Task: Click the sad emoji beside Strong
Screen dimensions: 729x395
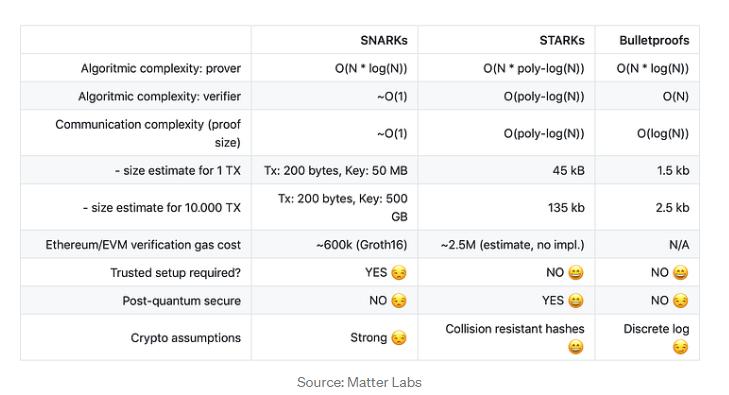Action: pyautogui.click(x=399, y=338)
